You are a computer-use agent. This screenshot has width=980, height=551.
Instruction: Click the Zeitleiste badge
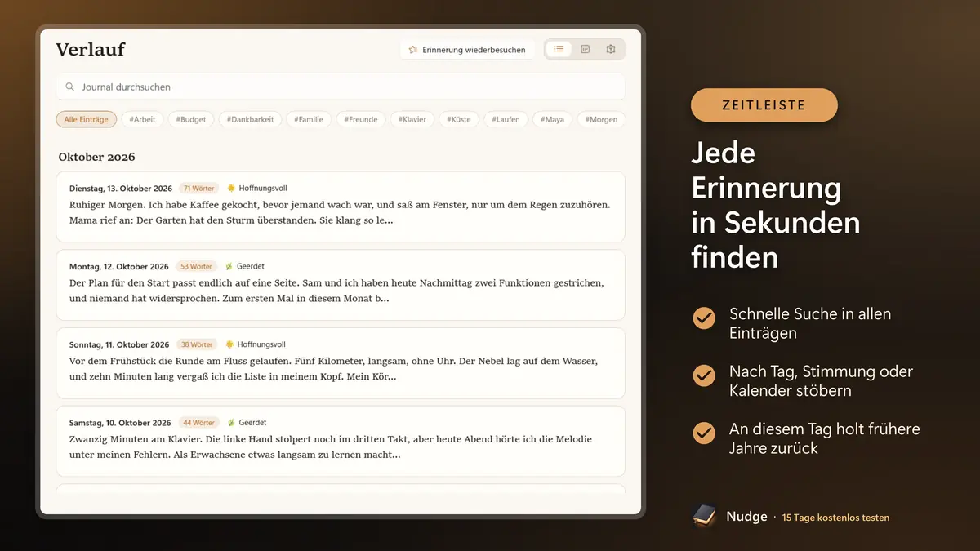[764, 105]
